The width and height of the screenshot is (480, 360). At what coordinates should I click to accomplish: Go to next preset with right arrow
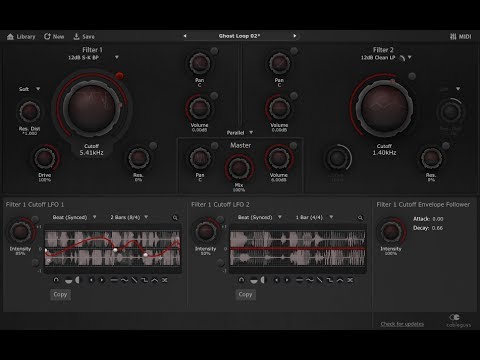[x=295, y=36]
